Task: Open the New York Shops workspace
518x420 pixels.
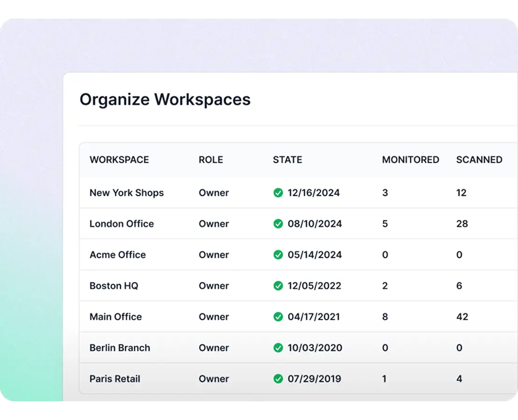Action: 126,193
